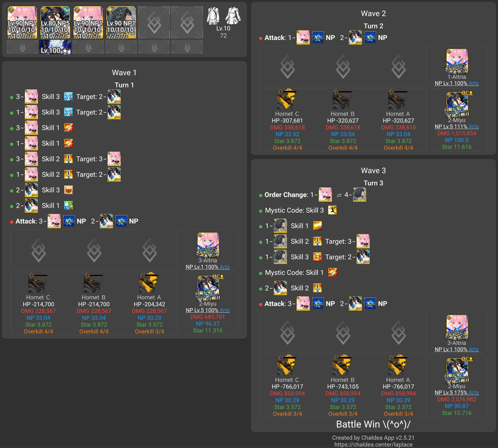Viewport: 498px width, 448px height.
Task: Click the first empty party slot placeholder
Action: [x=154, y=22]
